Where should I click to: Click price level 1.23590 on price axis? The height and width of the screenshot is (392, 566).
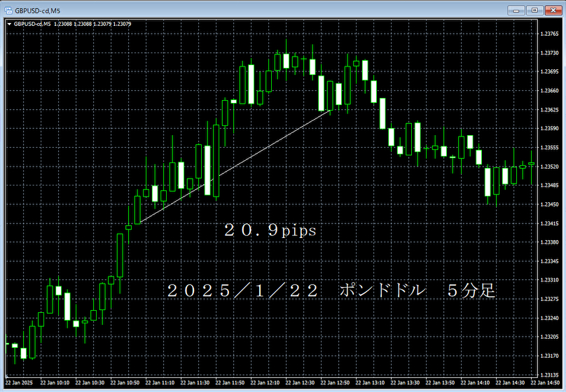[549, 128]
